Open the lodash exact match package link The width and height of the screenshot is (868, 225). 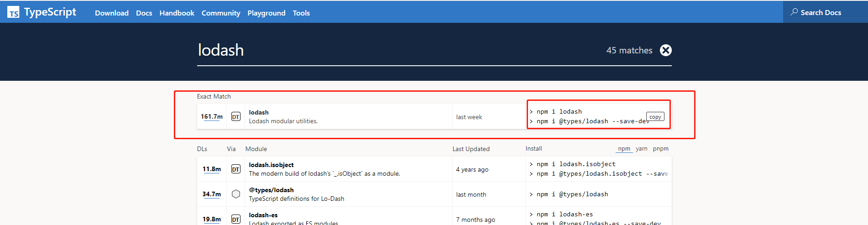coord(259,112)
